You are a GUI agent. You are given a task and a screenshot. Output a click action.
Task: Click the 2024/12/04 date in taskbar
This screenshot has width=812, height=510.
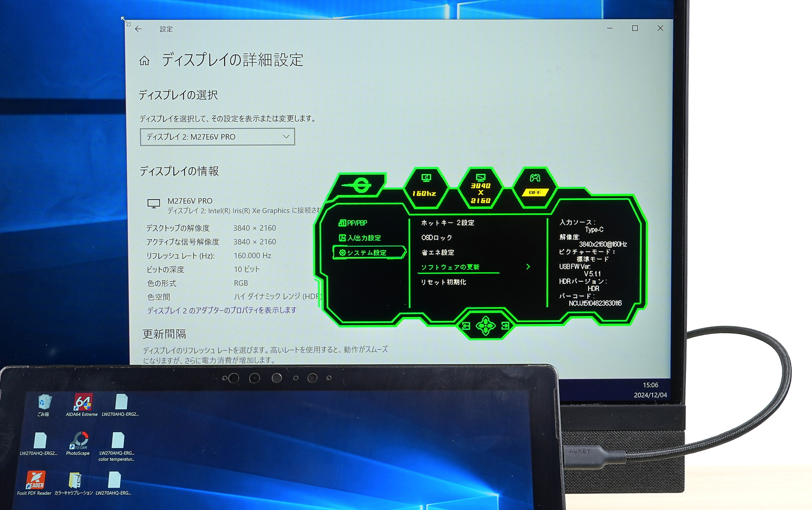point(650,395)
